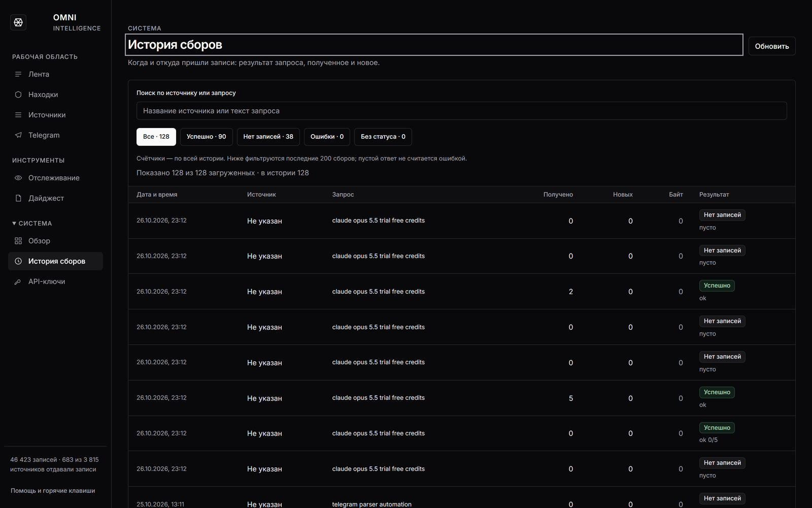The width and height of the screenshot is (812, 508).
Task: Click the Отслеживание eye icon
Action: (18, 178)
